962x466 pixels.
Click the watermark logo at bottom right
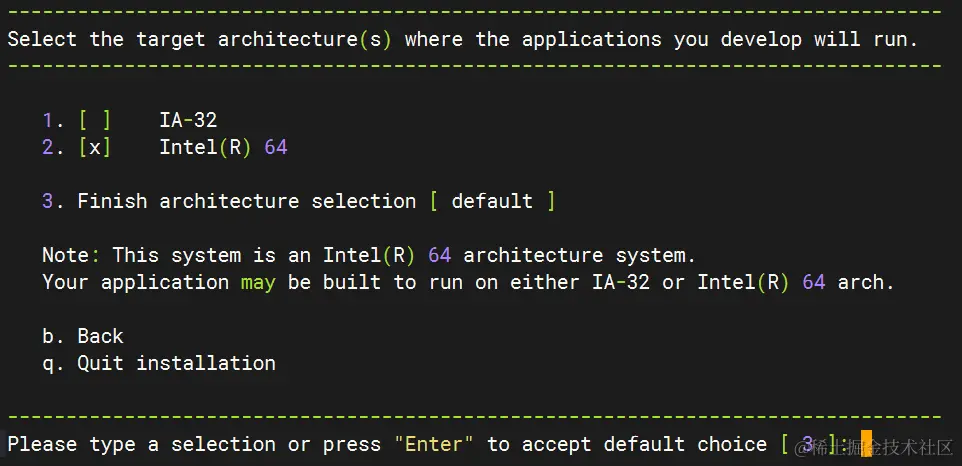[x=874, y=448]
